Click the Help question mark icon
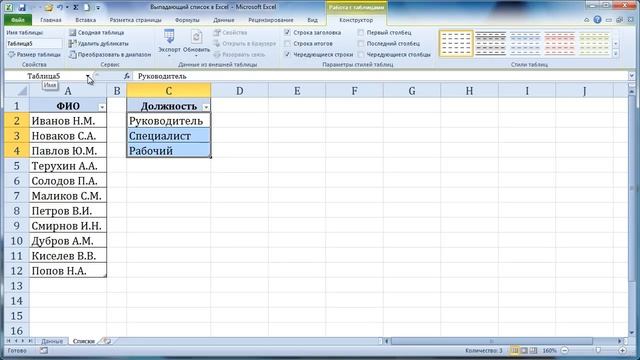640x360 pixels. (x=597, y=20)
